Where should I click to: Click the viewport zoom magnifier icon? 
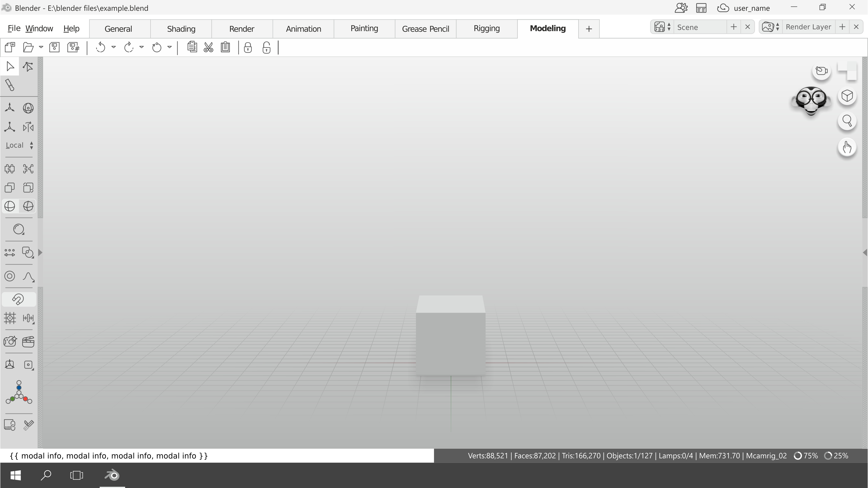[847, 121]
